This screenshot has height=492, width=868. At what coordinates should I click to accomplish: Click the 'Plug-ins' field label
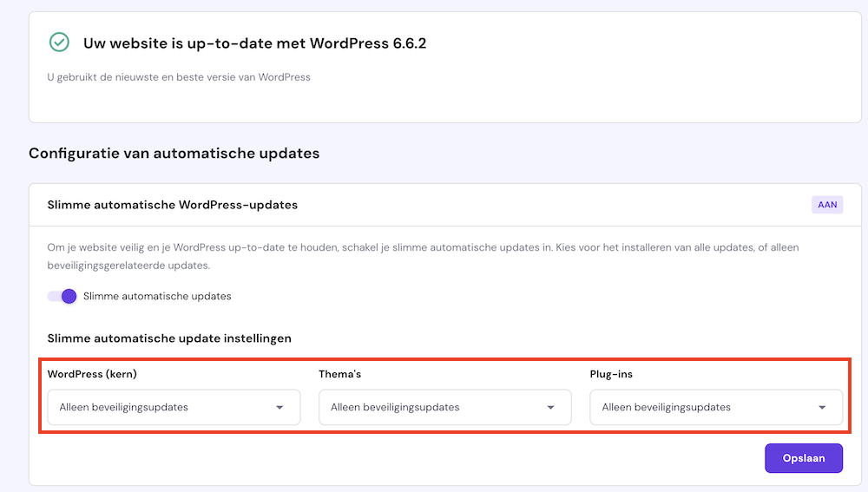610,374
